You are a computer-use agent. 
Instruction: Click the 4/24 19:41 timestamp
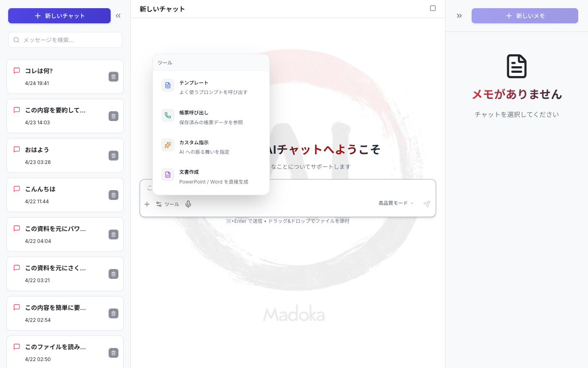[37, 83]
